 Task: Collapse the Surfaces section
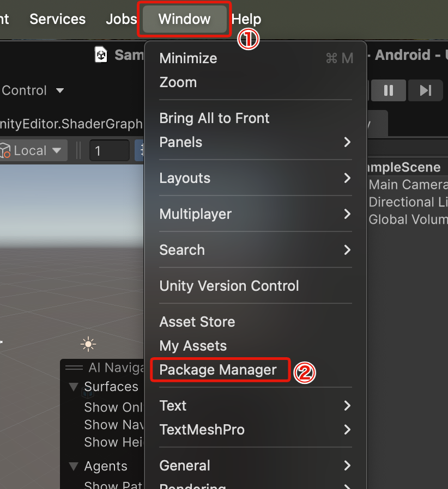point(74,387)
